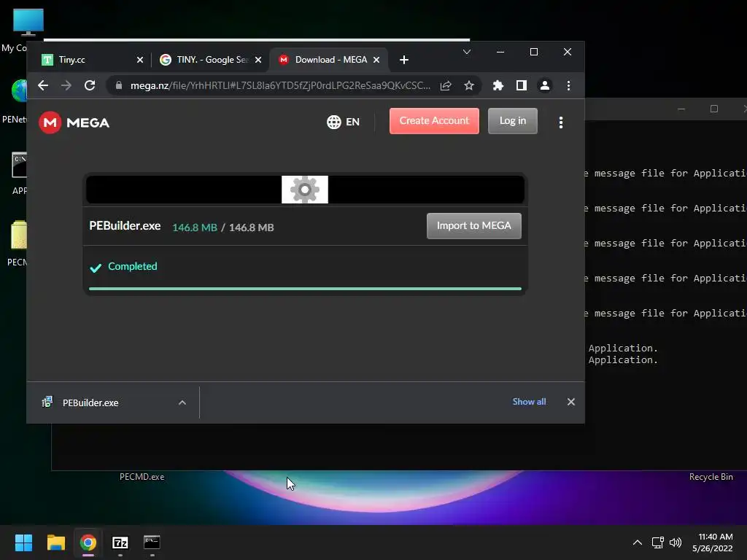Click the Chrome taskbar icon

point(88,542)
